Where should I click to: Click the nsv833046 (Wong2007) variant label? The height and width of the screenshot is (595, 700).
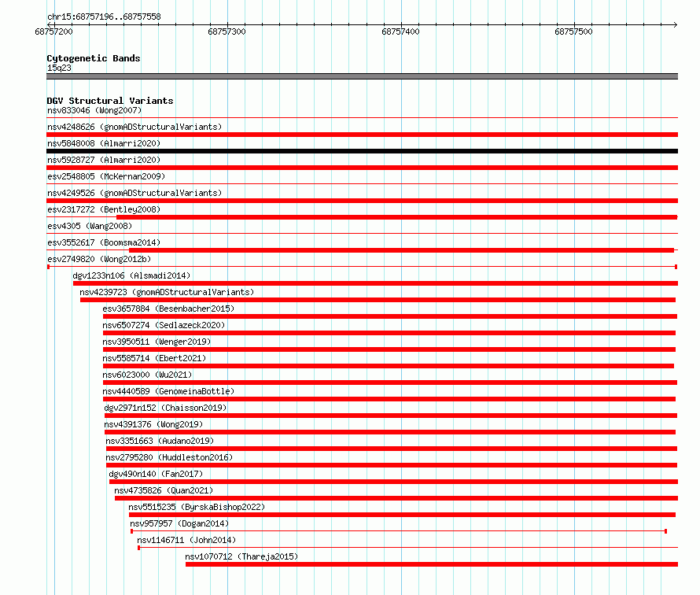click(94, 110)
